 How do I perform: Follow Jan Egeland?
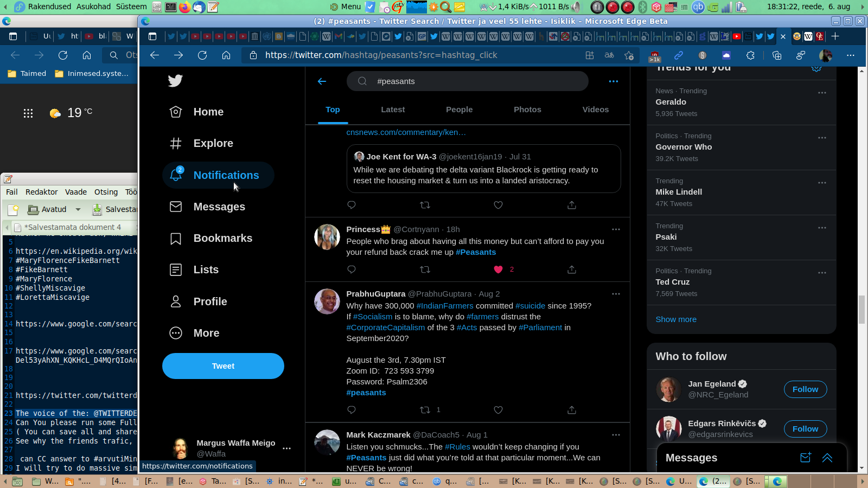tap(805, 389)
